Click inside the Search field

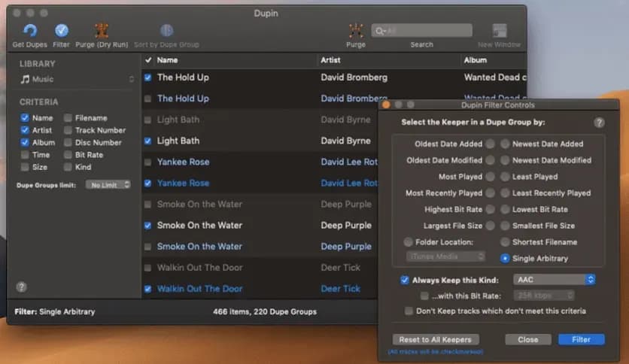pos(421,31)
